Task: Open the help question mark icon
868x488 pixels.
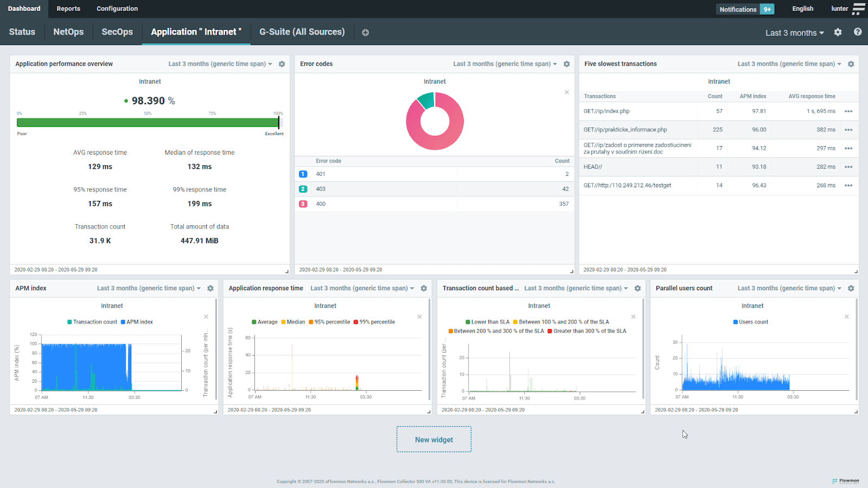Action: click(x=858, y=32)
